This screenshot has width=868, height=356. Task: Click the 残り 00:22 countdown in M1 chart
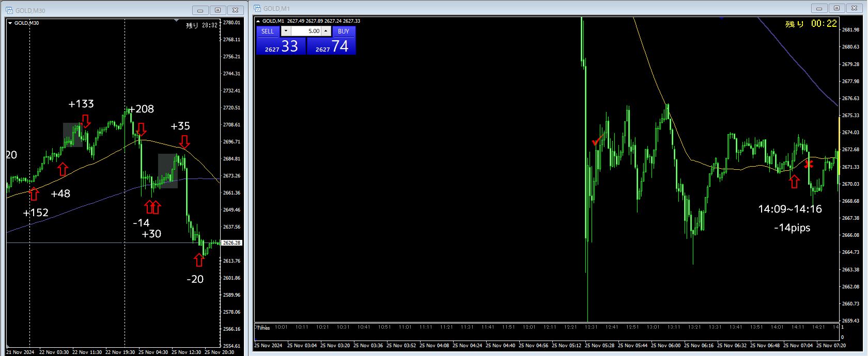coord(811,24)
